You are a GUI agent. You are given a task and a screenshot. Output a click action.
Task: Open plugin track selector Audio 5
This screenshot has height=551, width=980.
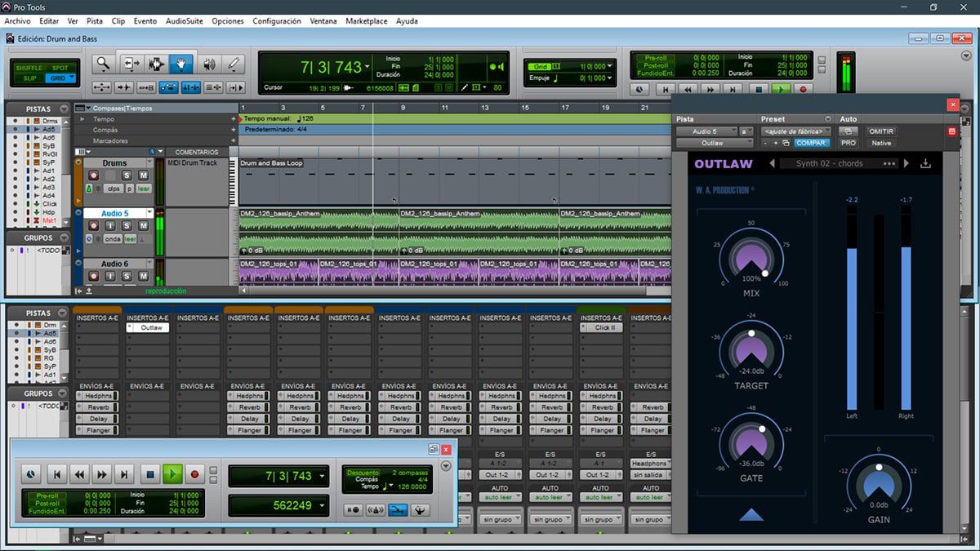pyautogui.click(x=705, y=131)
